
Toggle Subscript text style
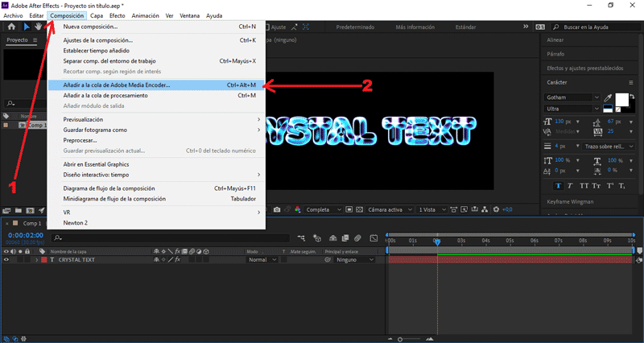[x=621, y=186]
